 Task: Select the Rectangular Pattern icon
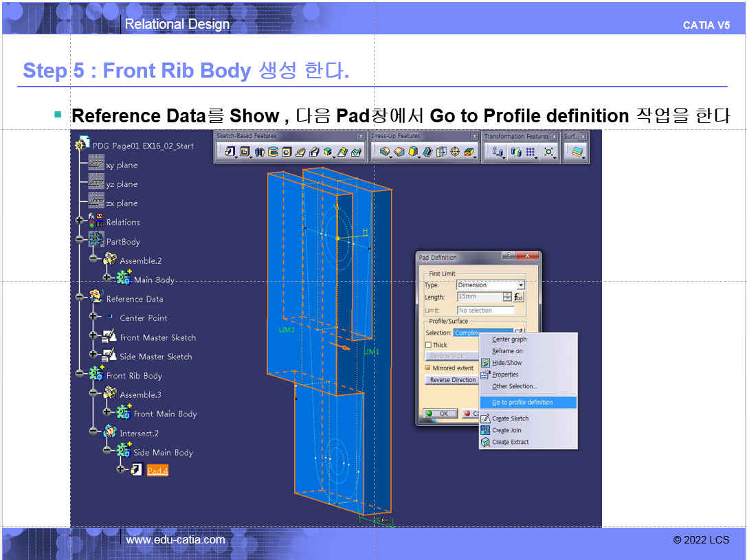(530, 152)
